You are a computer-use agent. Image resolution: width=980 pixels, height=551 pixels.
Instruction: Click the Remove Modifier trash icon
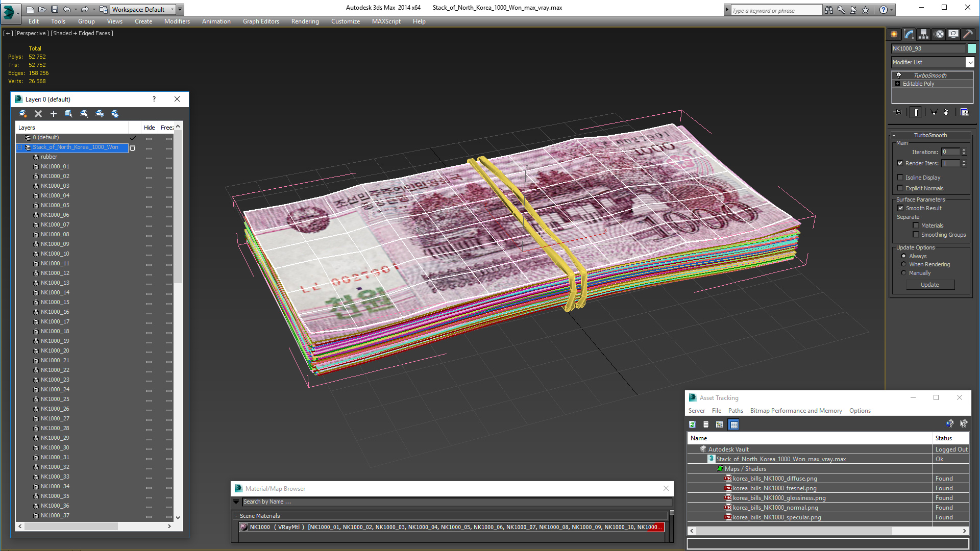[x=946, y=112]
